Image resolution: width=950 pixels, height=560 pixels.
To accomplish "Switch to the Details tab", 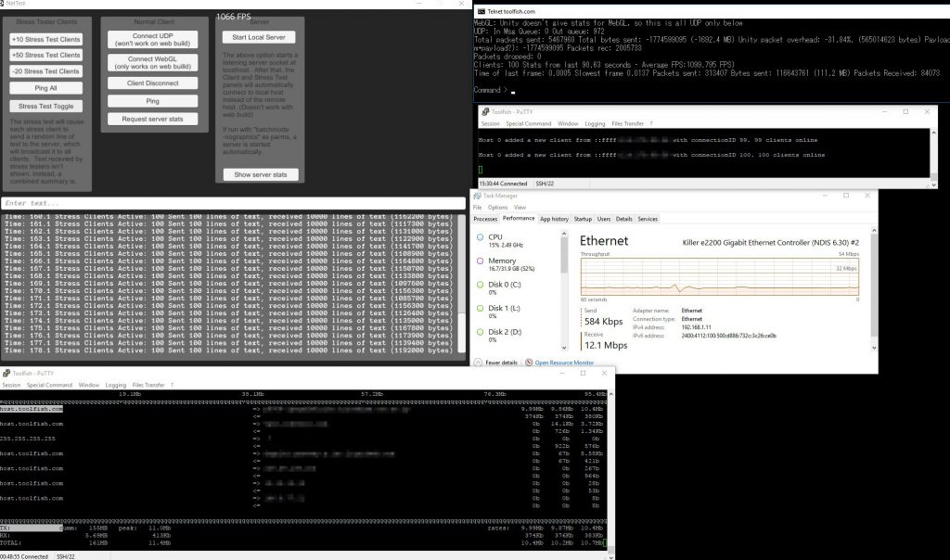I will (x=624, y=219).
